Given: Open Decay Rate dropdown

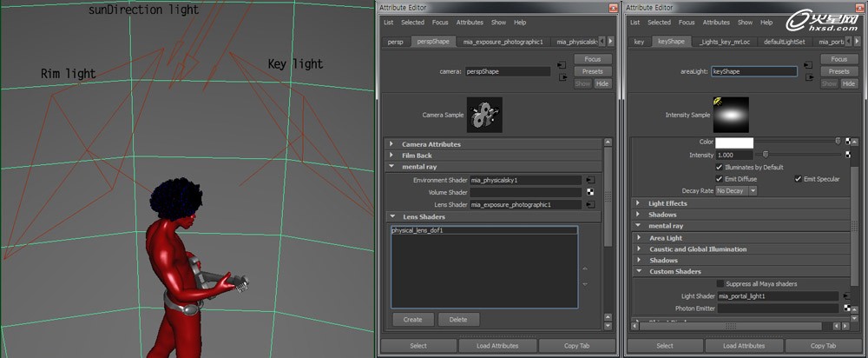Looking at the screenshot, I should [736, 190].
